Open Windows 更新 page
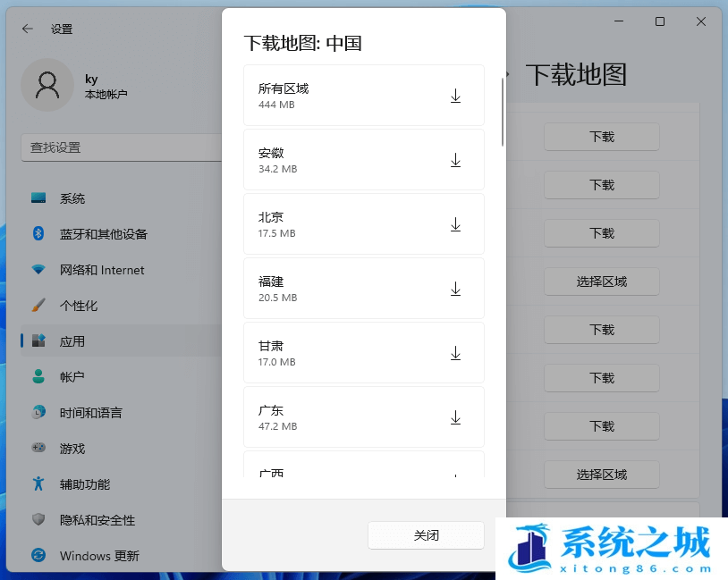Viewport: 728px width, 580px height. click(x=98, y=556)
